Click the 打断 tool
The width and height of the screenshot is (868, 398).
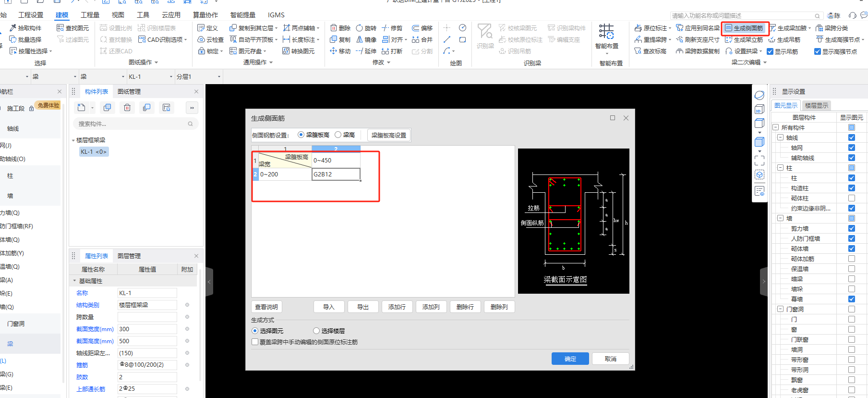coord(392,51)
